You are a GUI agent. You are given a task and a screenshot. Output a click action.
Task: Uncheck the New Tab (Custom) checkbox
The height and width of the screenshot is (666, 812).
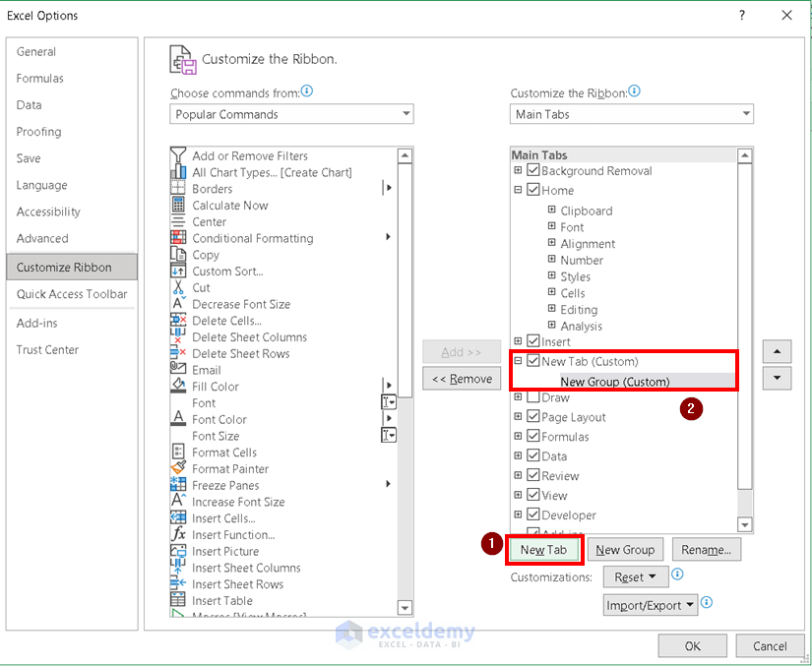532,361
